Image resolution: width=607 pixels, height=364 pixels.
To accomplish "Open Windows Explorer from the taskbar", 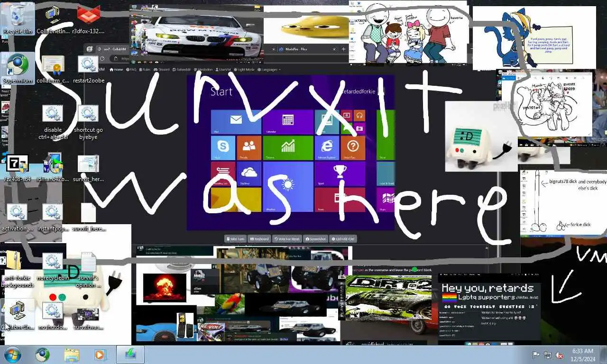I will pos(72,355).
